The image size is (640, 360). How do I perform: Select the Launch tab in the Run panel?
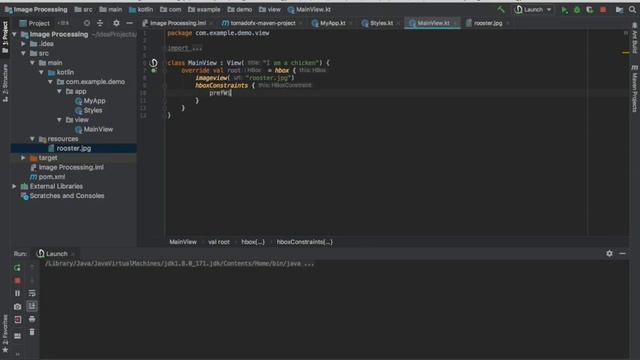56,254
